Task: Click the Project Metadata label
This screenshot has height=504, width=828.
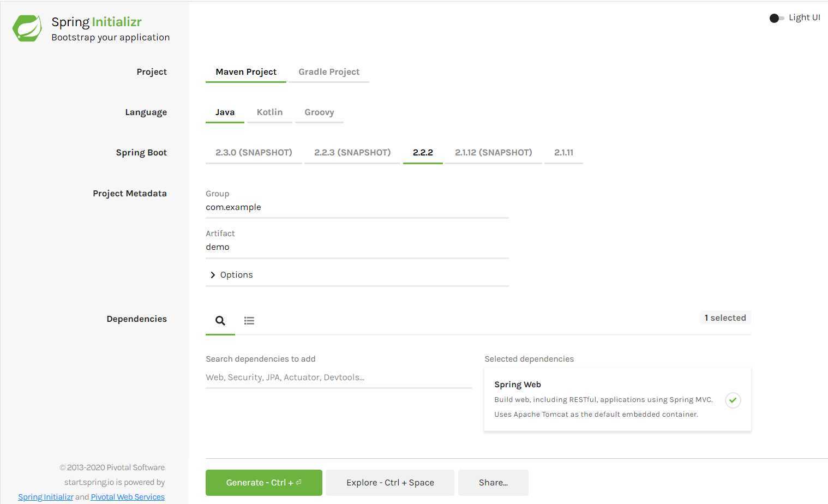Action: pos(130,194)
